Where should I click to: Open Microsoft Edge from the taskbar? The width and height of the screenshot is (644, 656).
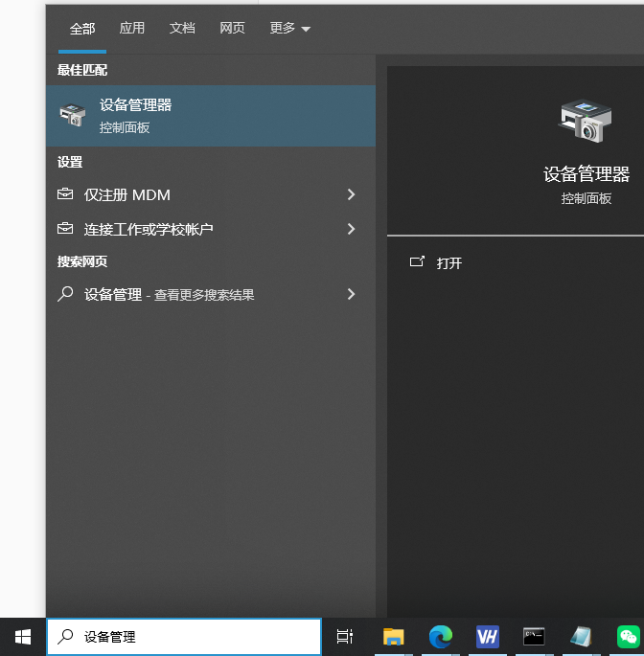tap(441, 637)
